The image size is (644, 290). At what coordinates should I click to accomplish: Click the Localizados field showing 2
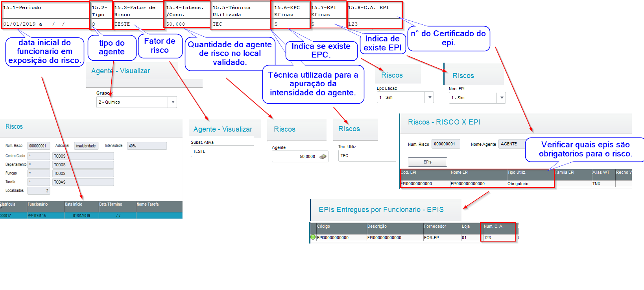39,191
